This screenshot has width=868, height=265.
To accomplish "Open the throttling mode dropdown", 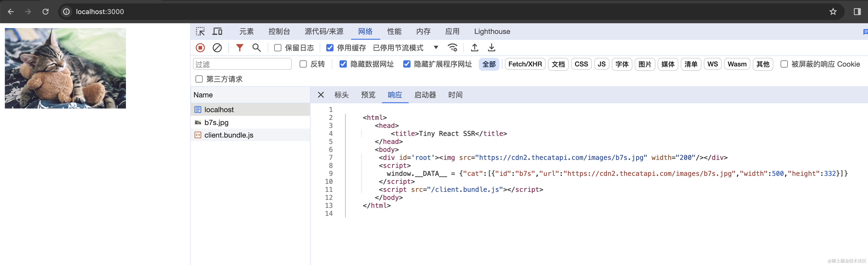I will (436, 47).
